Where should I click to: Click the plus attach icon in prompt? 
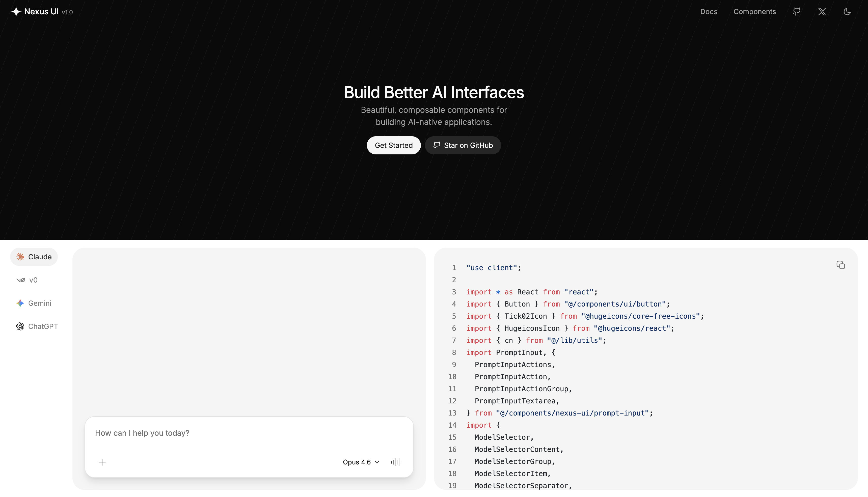(x=102, y=462)
